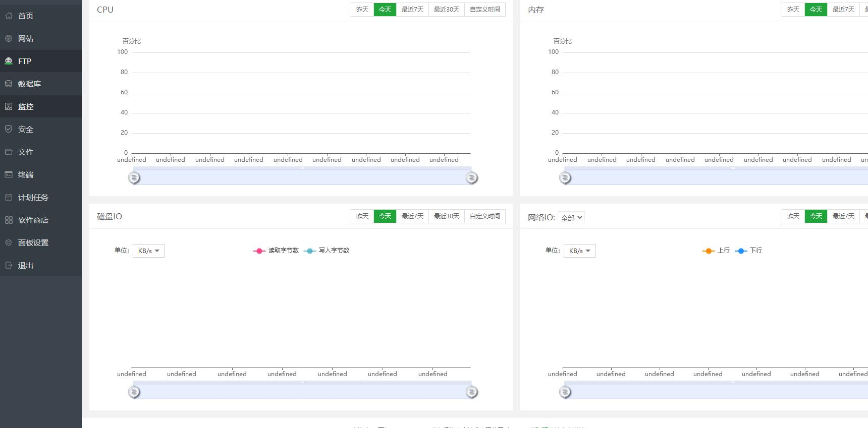Click the folder icon beside 文件
Screen dimensions: 868x428
coord(9,152)
